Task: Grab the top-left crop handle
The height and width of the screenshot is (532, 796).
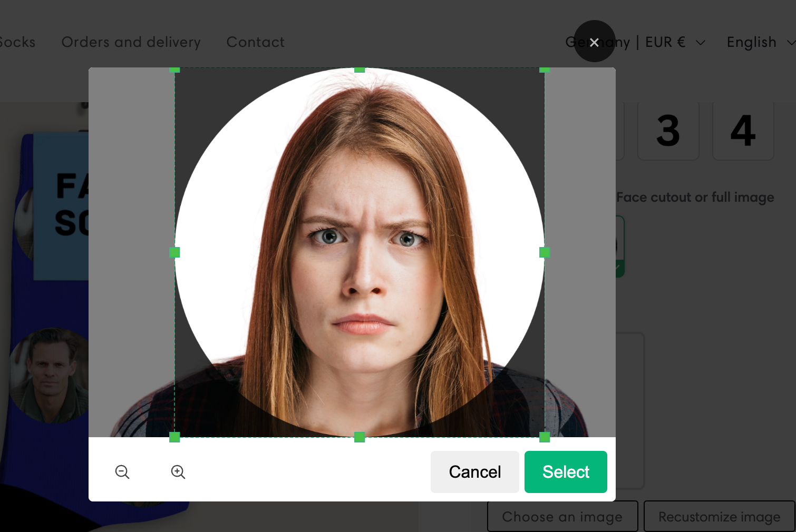Action: click(x=175, y=70)
